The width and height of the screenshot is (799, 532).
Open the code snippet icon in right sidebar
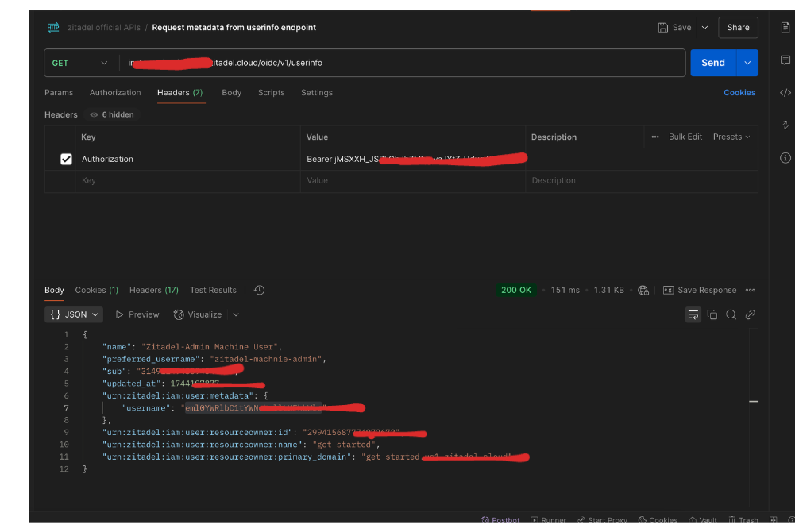point(785,93)
